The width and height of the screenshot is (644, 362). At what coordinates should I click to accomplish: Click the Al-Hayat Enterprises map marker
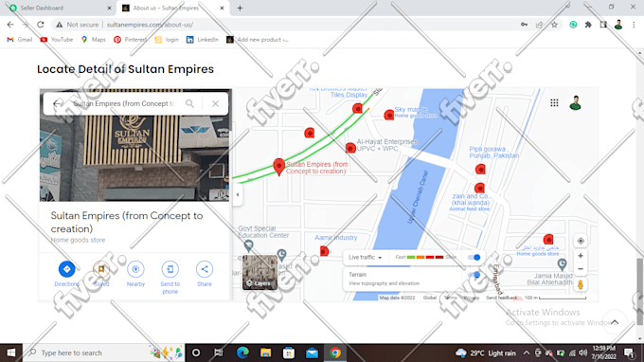click(x=350, y=148)
